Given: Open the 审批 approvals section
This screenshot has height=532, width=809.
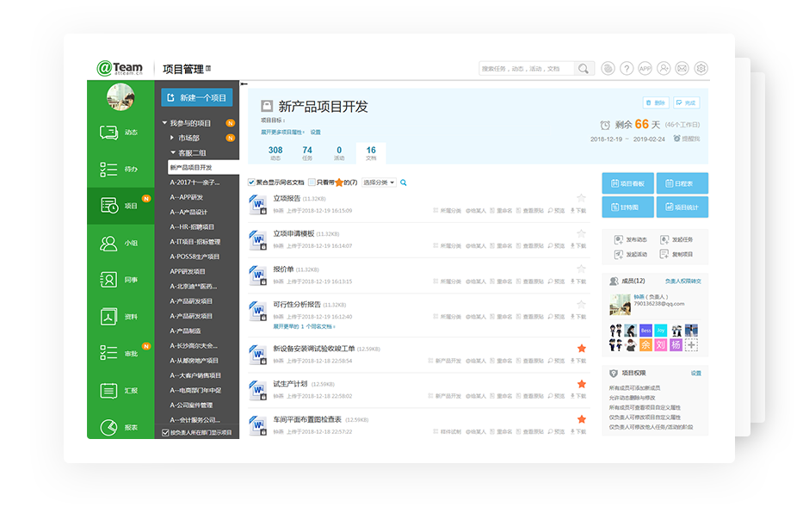Looking at the screenshot, I should pyautogui.click(x=120, y=353).
